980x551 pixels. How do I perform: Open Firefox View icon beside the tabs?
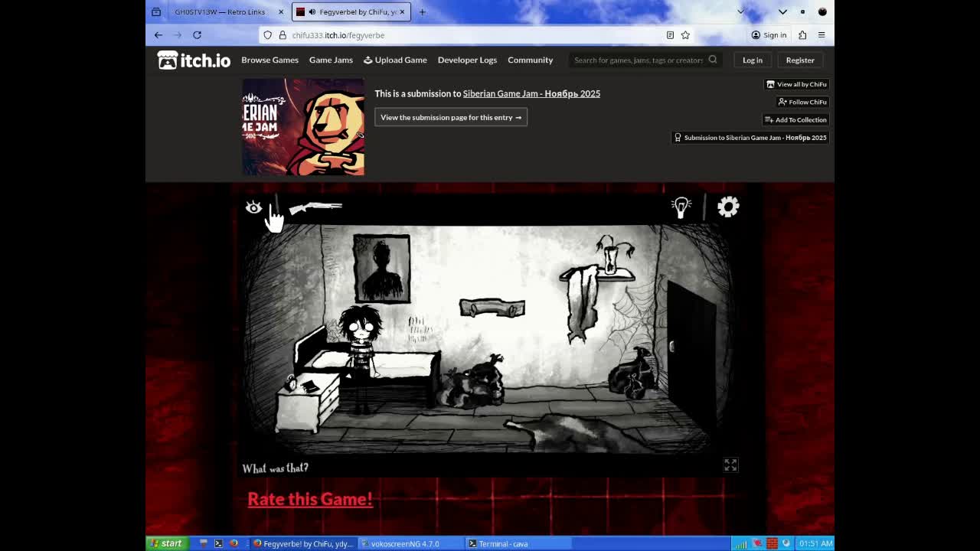point(156,11)
